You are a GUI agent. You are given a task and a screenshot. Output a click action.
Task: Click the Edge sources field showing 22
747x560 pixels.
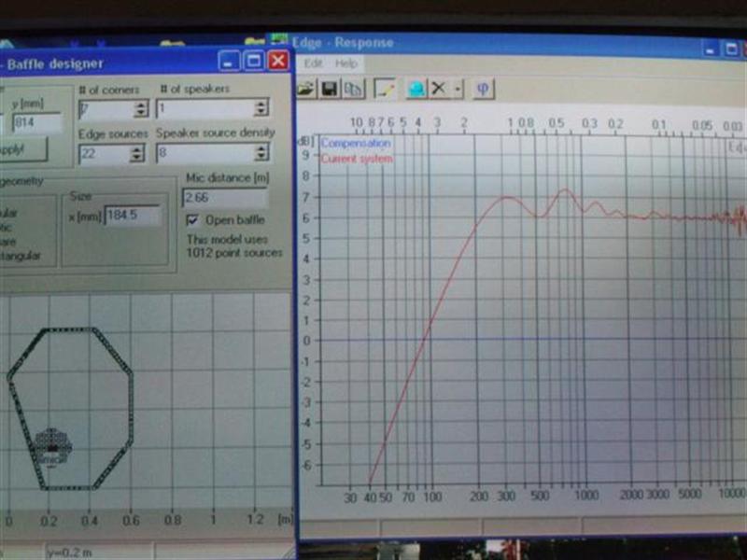[x=105, y=153]
